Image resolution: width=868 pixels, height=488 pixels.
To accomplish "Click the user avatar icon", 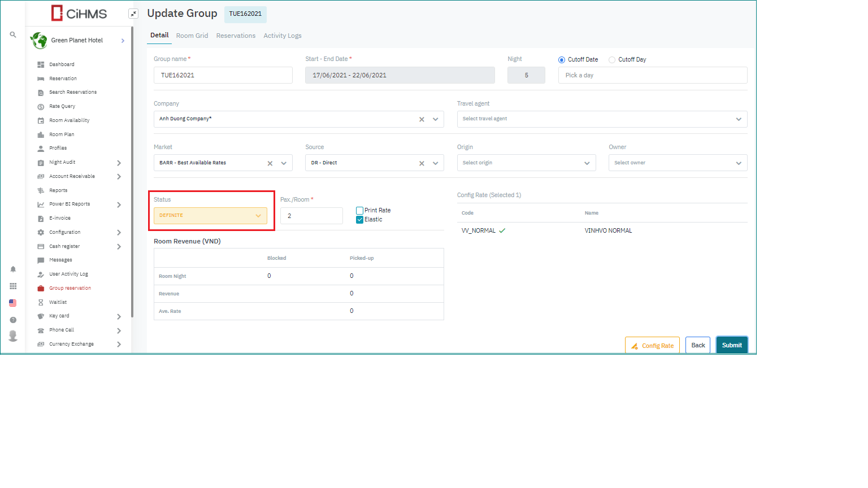I will click(x=13, y=336).
